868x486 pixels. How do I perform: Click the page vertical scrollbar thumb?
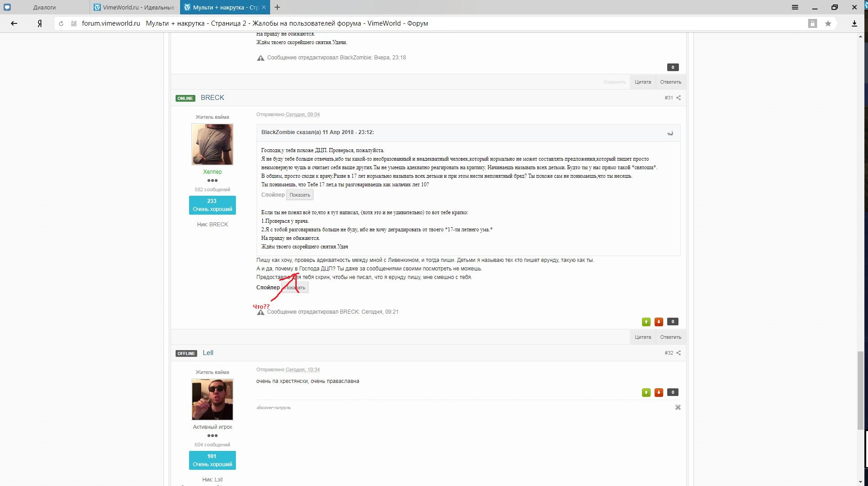[860, 390]
